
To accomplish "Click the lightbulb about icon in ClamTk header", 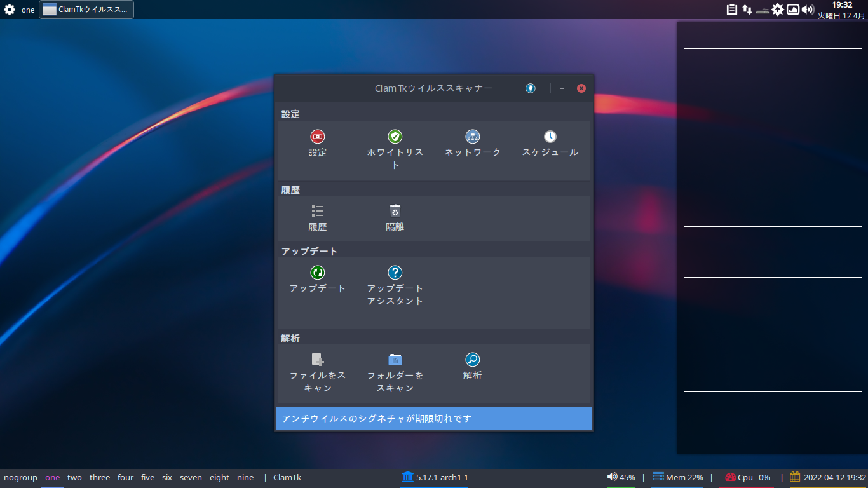I will 531,88.
